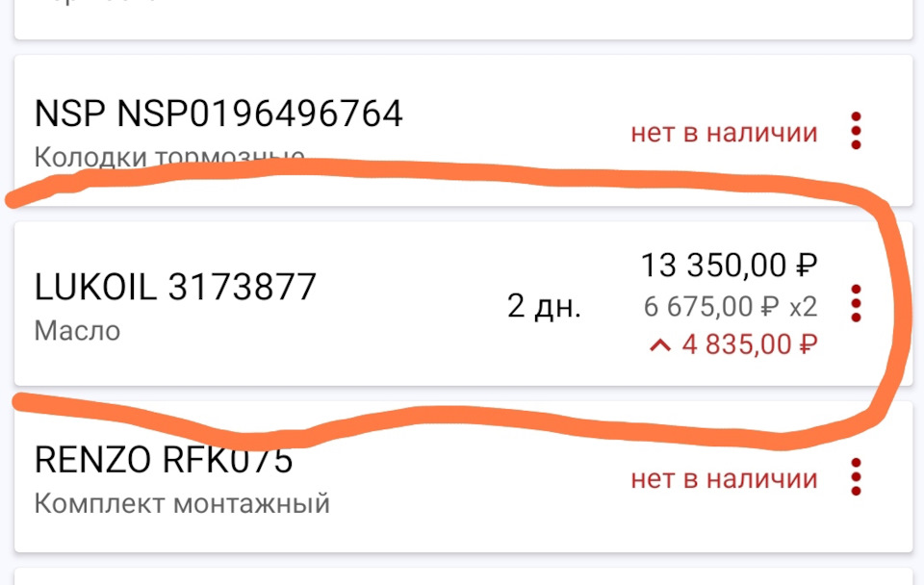Select the NSP NSP0196496764 item title
This screenshot has height=585, width=924.
click(x=218, y=114)
